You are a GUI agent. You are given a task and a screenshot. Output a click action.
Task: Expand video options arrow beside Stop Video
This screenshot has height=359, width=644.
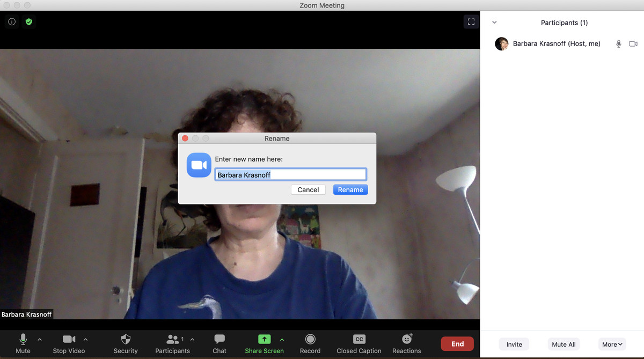coord(85,339)
